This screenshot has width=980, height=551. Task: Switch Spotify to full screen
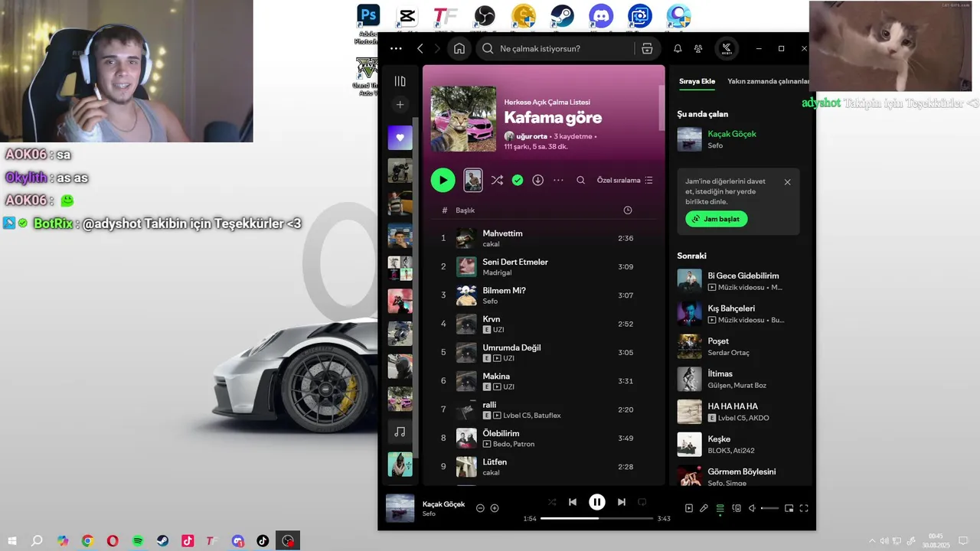[804, 508]
